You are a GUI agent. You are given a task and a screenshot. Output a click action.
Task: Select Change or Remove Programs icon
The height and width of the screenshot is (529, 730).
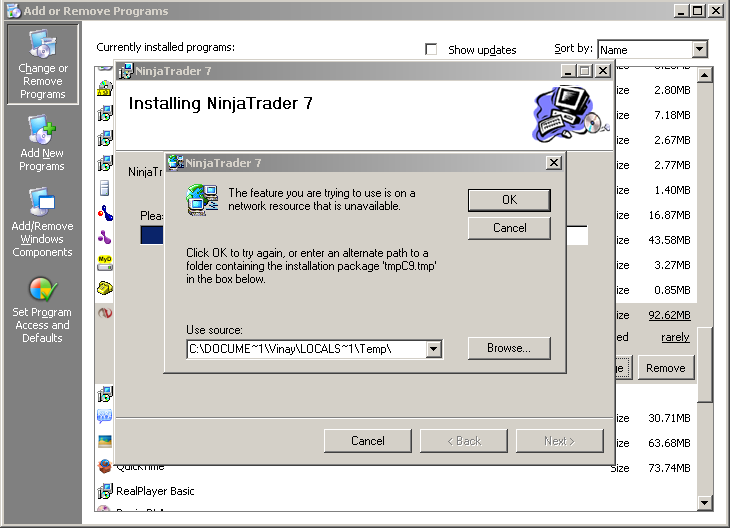point(42,64)
